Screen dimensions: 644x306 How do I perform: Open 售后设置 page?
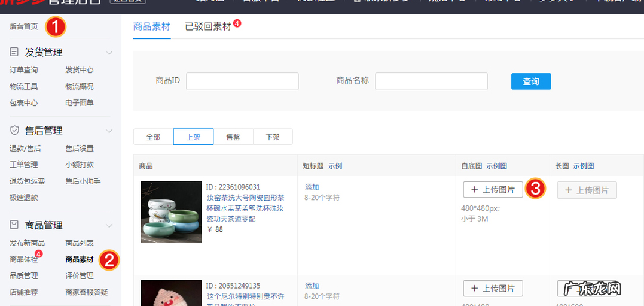point(80,148)
